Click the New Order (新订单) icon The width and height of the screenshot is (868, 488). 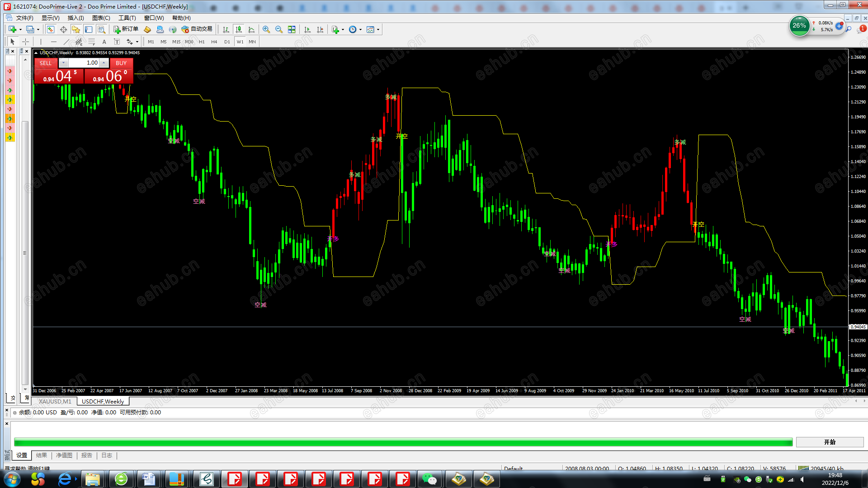126,29
